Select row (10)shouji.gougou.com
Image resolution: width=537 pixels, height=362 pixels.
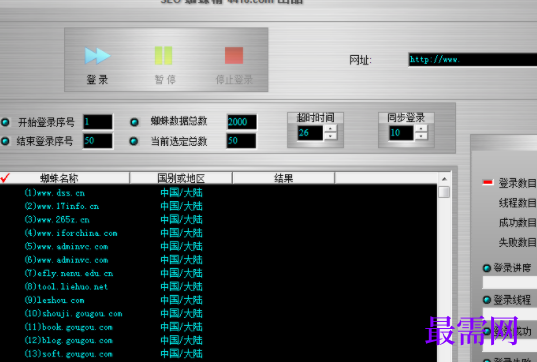[x=218, y=314]
